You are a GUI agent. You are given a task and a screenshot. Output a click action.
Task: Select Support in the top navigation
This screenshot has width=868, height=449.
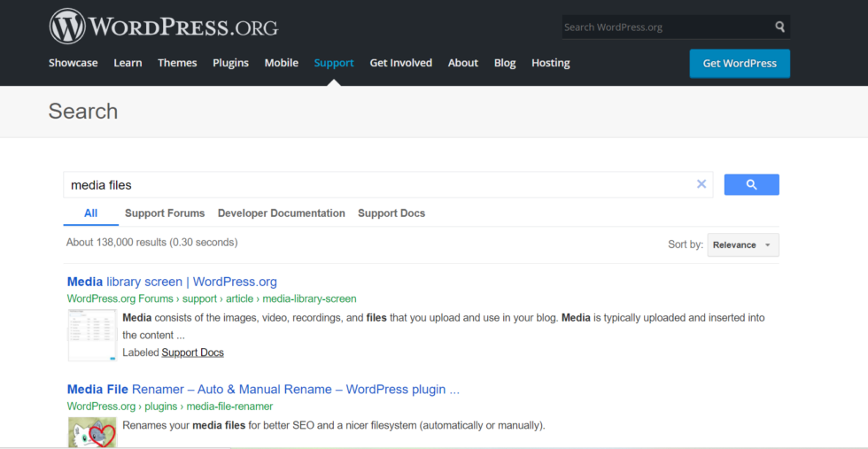(334, 63)
